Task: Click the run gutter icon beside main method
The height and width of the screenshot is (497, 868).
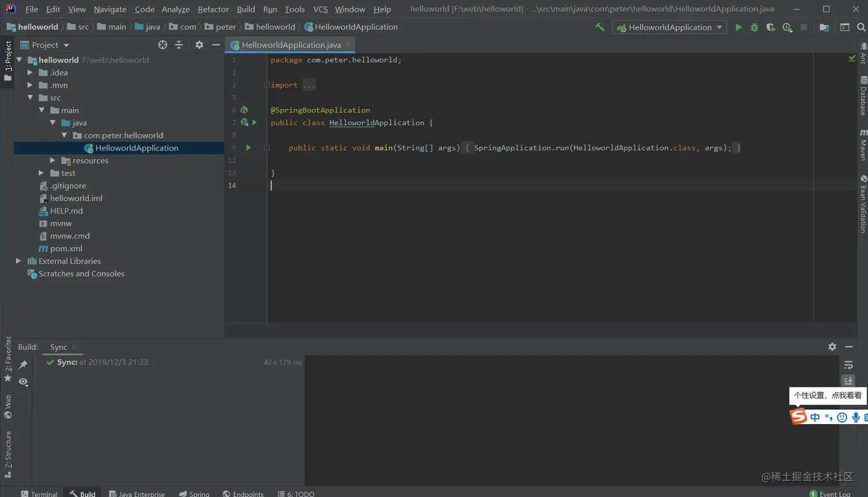Action: 249,148
